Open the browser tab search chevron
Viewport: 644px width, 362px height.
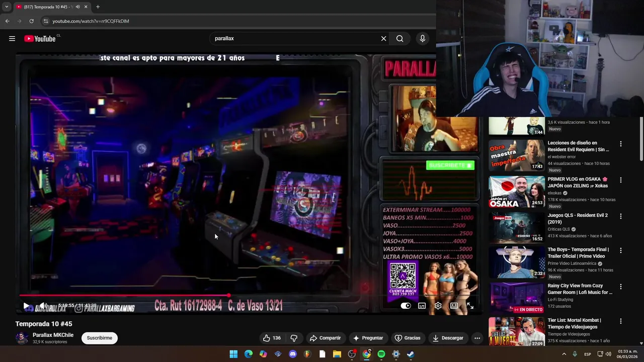[7, 7]
